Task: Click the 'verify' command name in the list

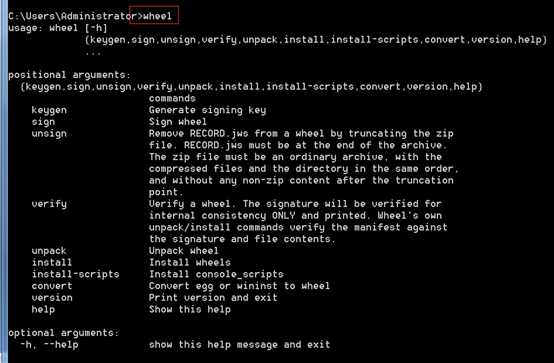Action: [49, 204]
